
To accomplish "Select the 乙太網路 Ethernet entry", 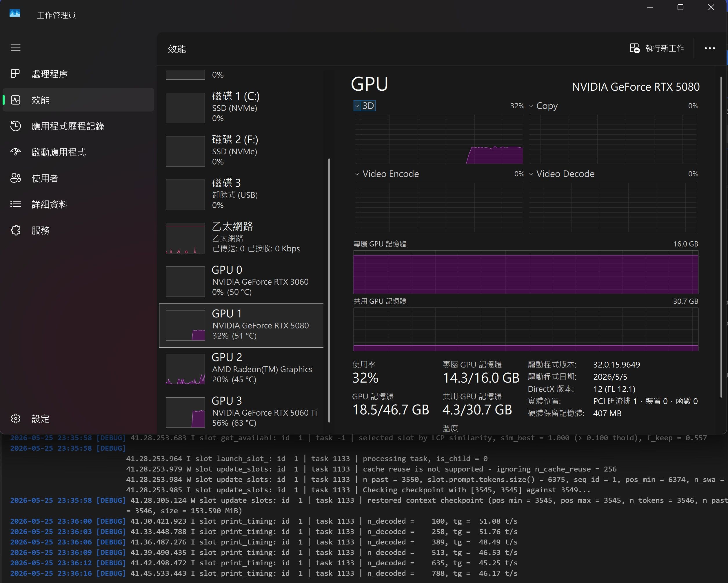I will coord(241,237).
